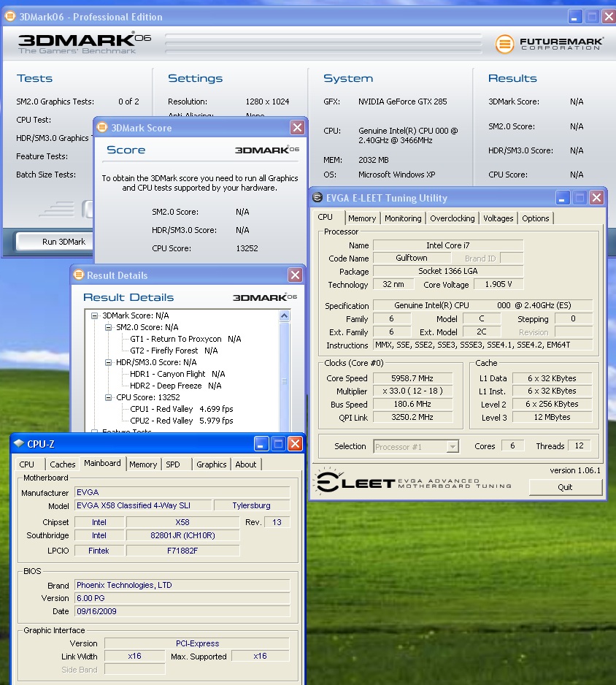Switch to the Monitoring tab in E-LEET

(x=403, y=218)
